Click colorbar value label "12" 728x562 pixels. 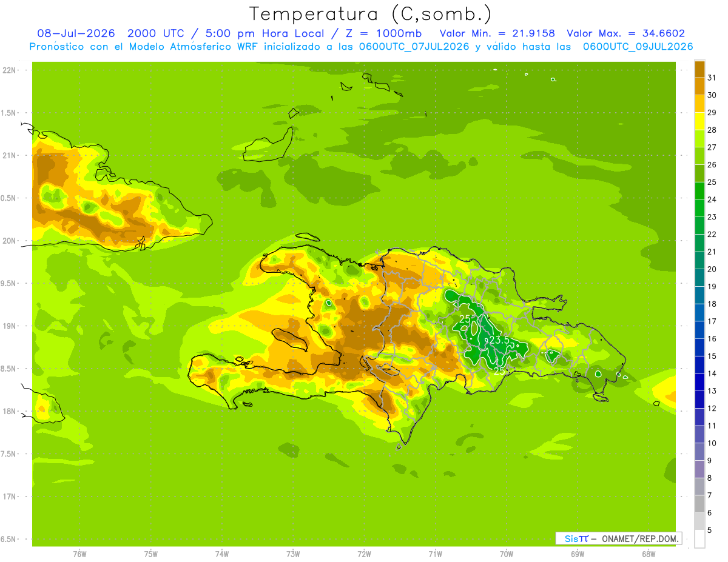712,409
